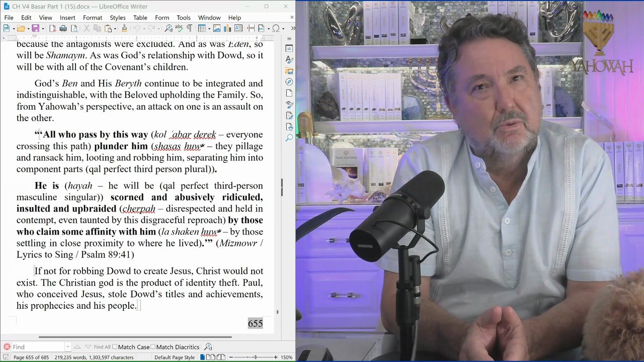Export directly as PDF icon
The image size is (644, 362).
click(52, 28)
